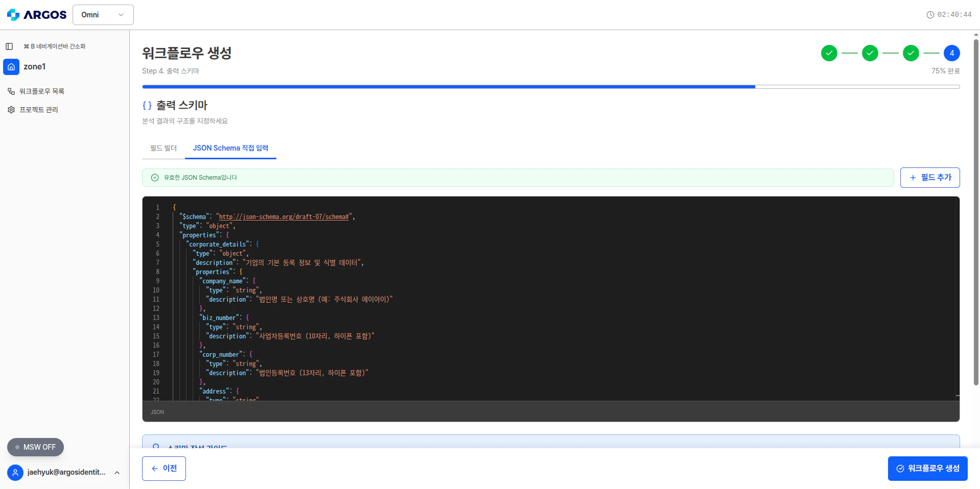
Task: Toggle the sidebar collapse icon
Action: 9,46
